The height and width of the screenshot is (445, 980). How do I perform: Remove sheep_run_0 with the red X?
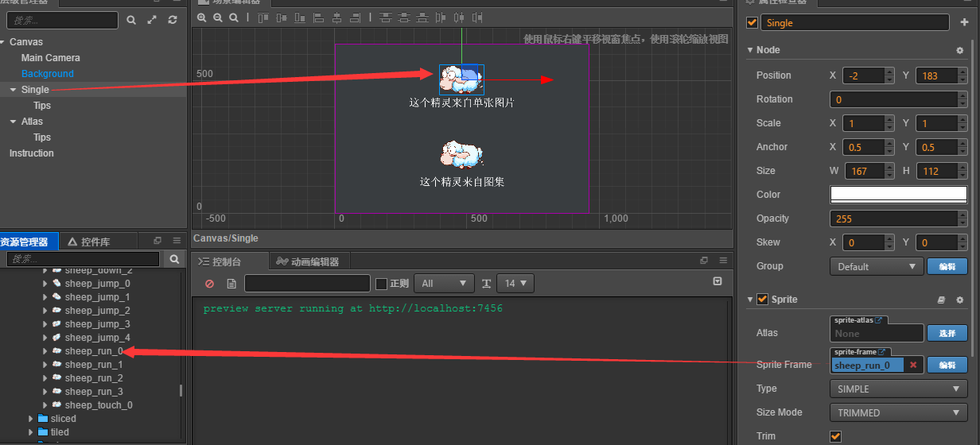(913, 365)
